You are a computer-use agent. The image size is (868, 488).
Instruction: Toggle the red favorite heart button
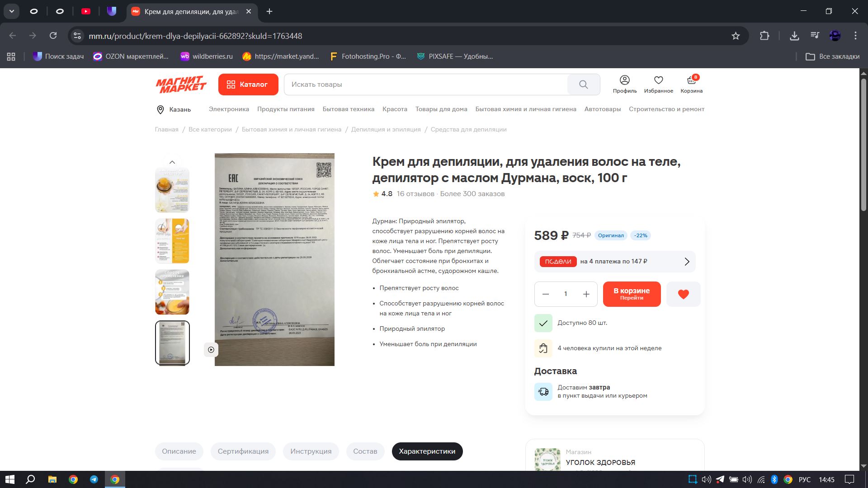point(683,294)
